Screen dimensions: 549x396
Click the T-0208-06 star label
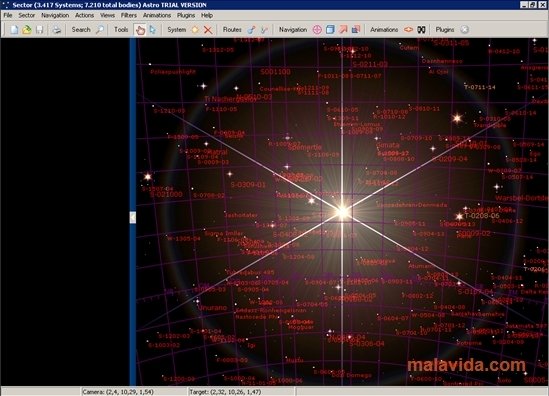tap(482, 216)
